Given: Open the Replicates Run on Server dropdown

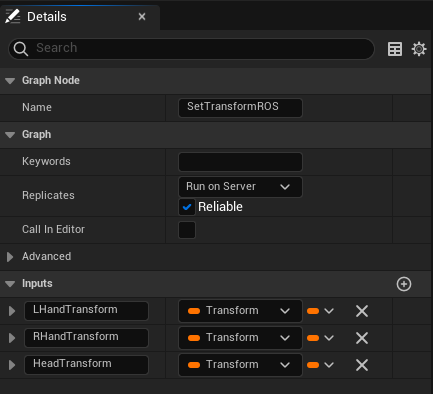Looking at the screenshot, I should click(x=240, y=187).
